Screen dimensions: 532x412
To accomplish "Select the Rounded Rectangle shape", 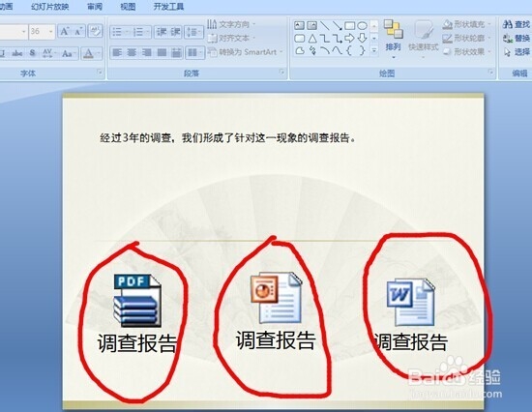I will pyautogui.click(x=299, y=39).
